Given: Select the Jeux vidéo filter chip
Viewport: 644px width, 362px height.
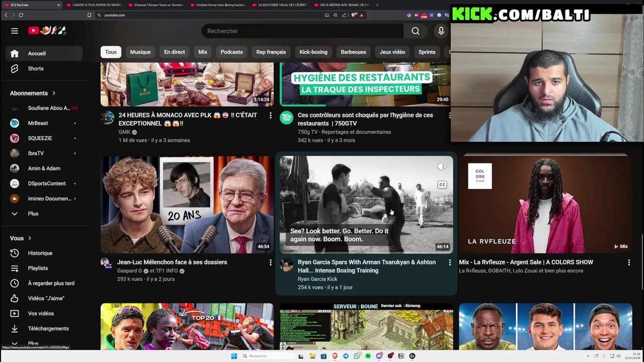Looking at the screenshot, I should (392, 52).
